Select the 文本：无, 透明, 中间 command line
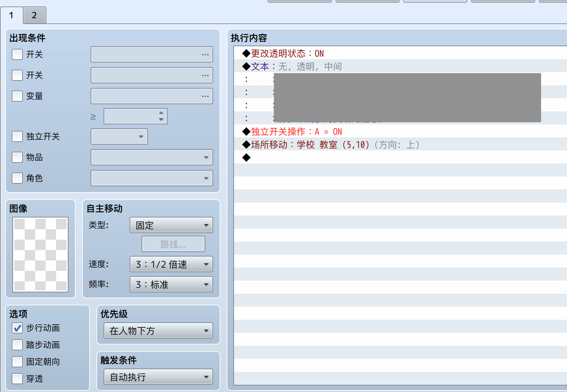Screen dimensions: 567x392 (x=400, y=66)
